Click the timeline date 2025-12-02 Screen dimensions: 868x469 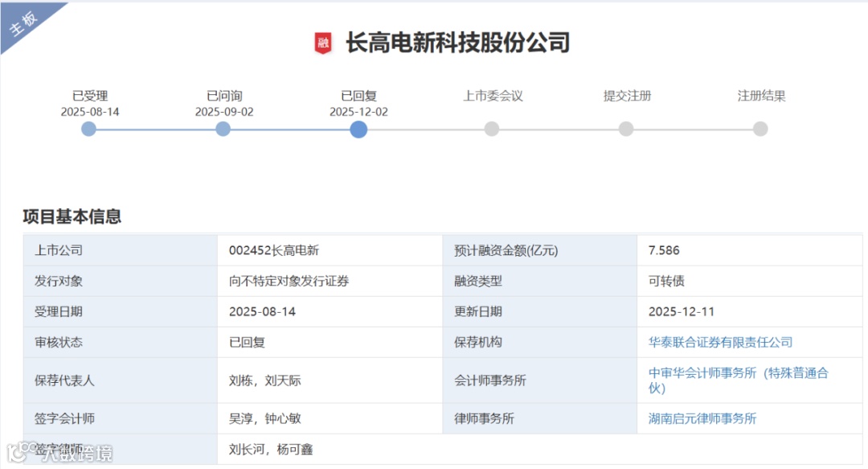coord(358,112)
